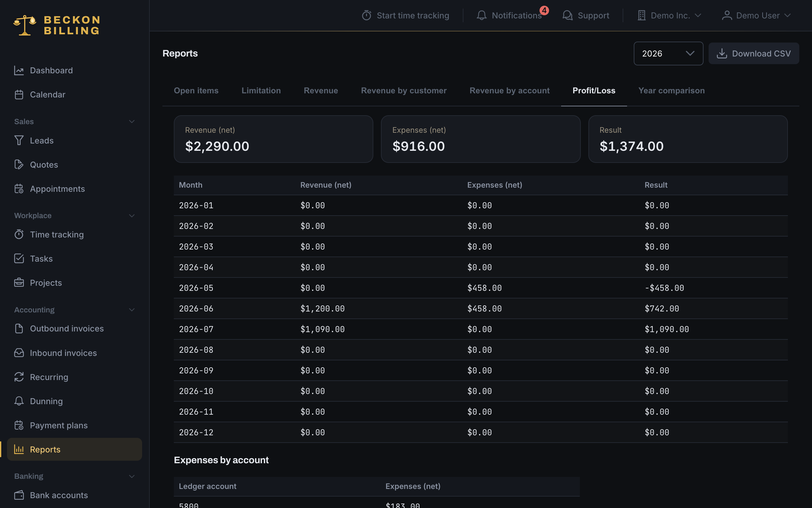The width and height of the screenshot is (812, 508).
Task: Select the Profit/Loss tab
Action: point(593,91)
